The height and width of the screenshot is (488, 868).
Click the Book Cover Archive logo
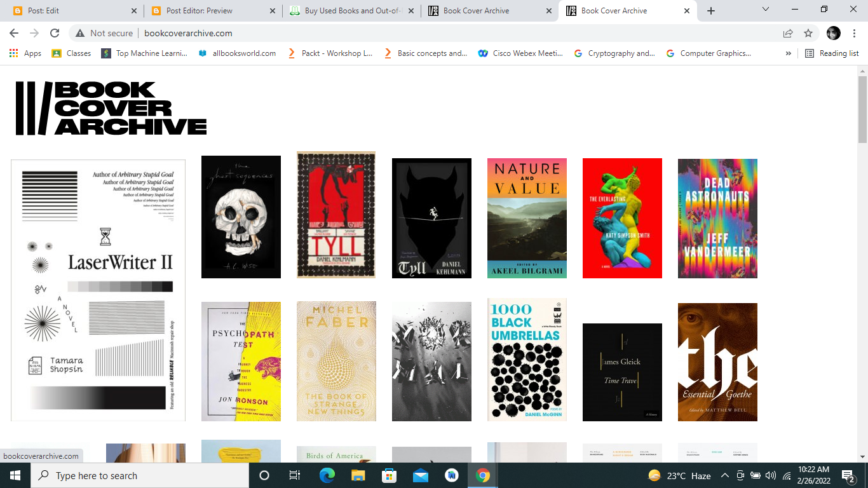click(111, 109)
